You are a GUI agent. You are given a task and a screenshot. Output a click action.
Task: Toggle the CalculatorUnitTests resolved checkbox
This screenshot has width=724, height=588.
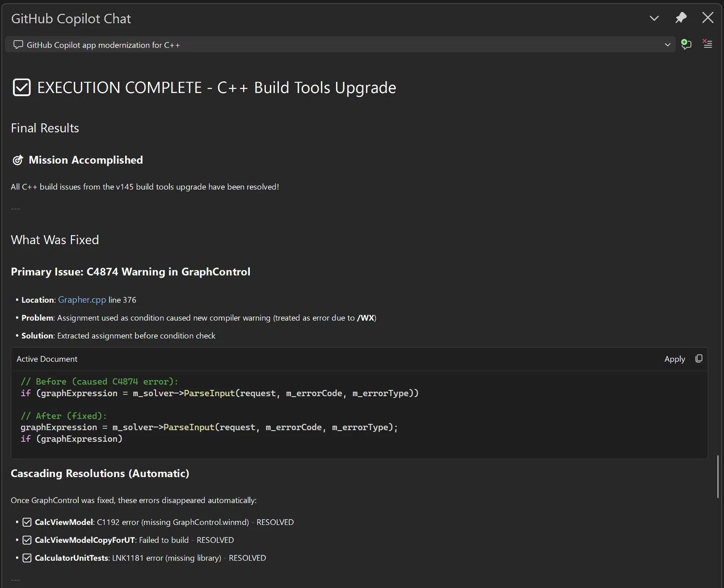pos(27,558)
